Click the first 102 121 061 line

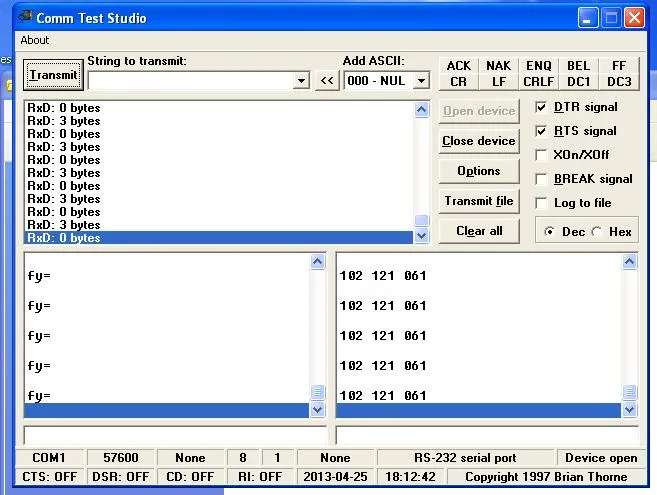point(383,276)
